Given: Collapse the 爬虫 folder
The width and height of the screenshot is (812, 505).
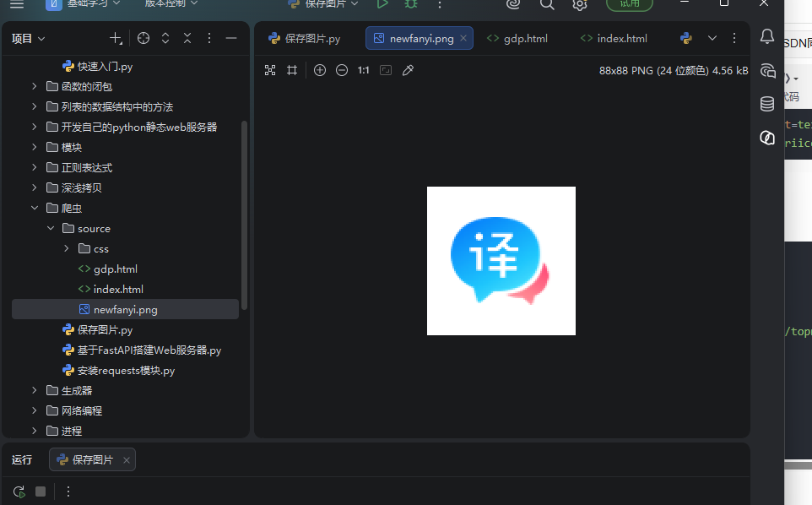Looking at the screenshot, I should (x=34, y=209).
